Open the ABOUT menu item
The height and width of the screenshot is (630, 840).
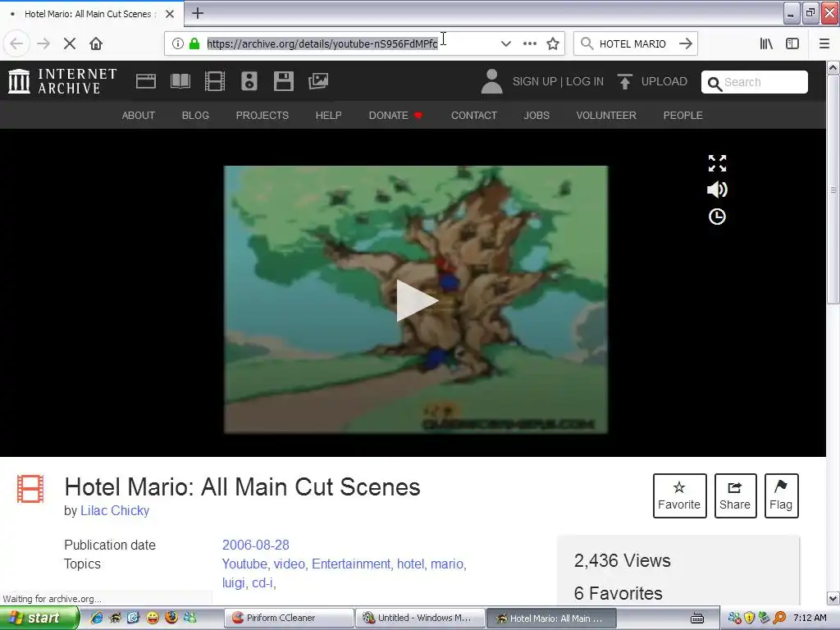coord(138,115)
